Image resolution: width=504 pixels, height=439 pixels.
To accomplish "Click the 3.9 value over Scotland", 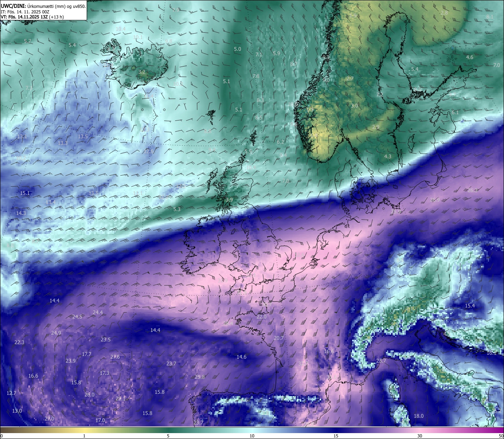I will pos(229,200).
